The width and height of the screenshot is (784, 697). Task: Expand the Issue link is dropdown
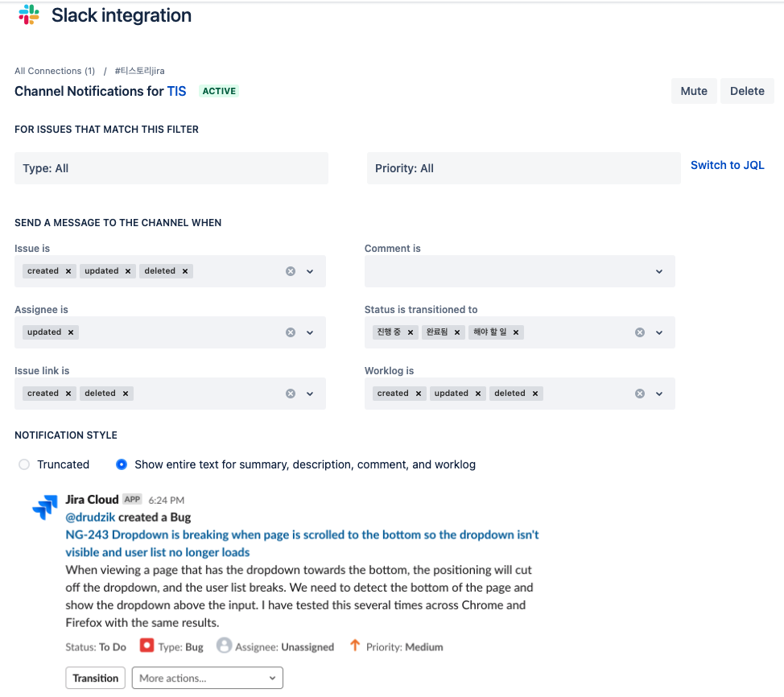pyautogui.click(x=310, y=394)
